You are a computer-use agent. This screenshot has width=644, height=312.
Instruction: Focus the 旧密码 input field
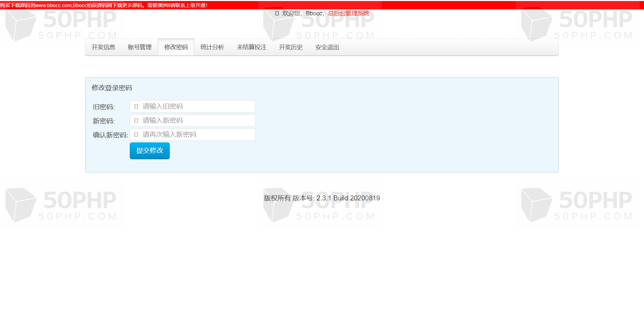193,107
